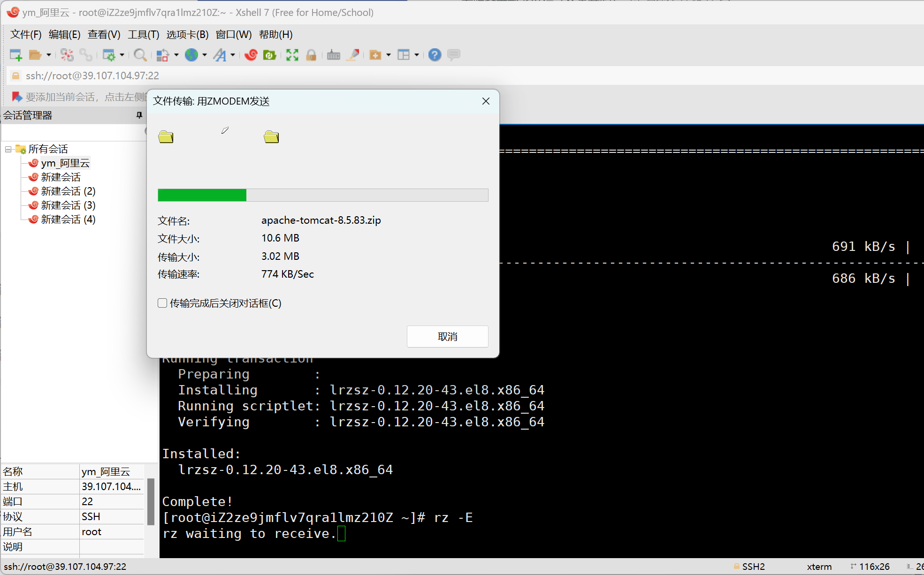Click the magnifier Find icon
924x575 pixels.
point(140,55)
